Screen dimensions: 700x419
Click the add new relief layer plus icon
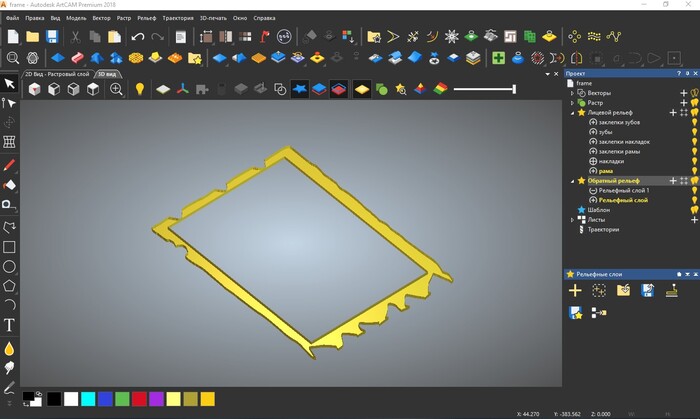pyautogui.click(x=575, y=291)
